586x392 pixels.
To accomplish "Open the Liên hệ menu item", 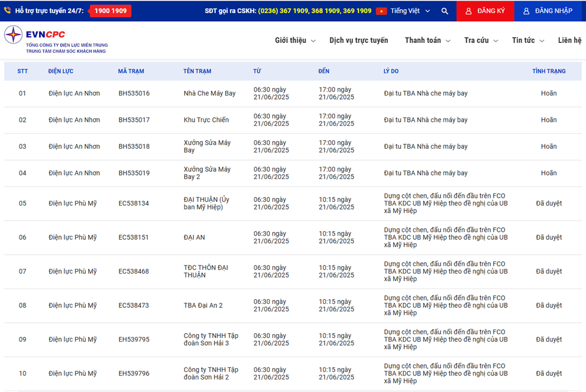I will pos(569,41).
